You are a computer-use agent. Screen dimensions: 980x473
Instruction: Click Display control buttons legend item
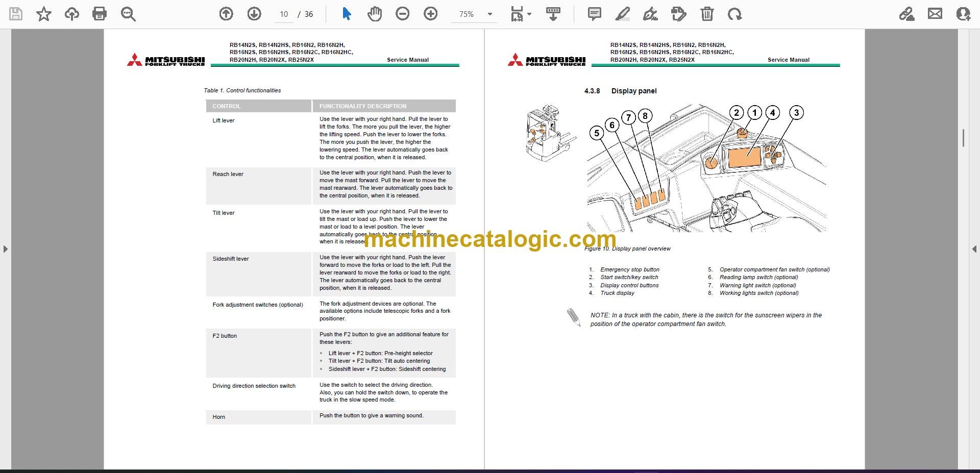click(629, 285)
